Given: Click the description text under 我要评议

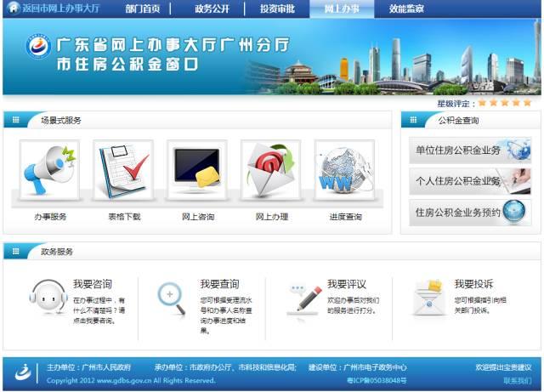Looking at the screenshot, I should pos(354,305).
